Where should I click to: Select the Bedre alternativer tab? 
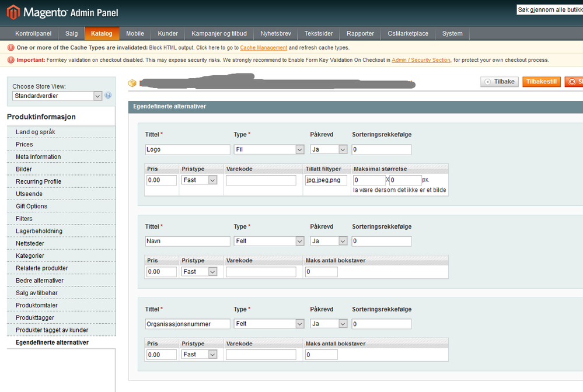pos(61,281)
